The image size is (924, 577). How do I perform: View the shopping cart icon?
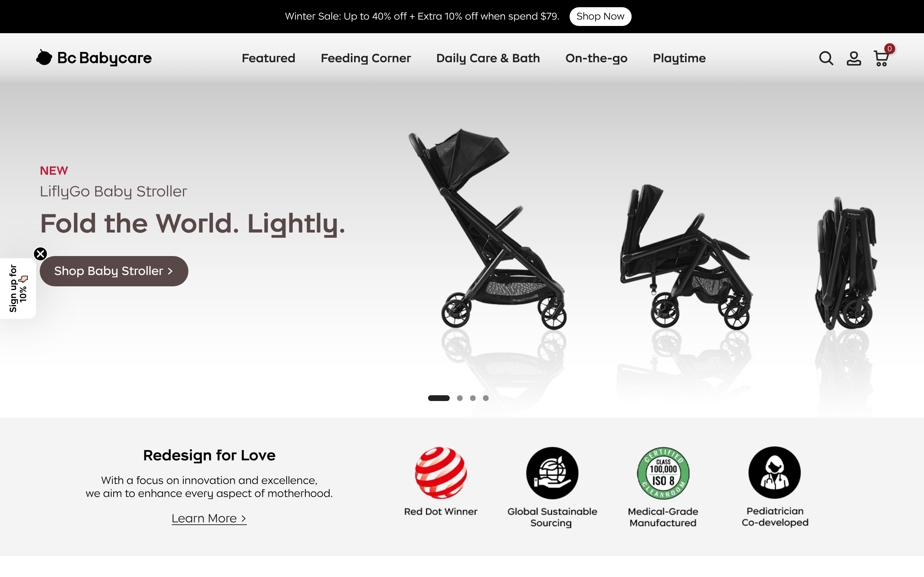point(882,58)
